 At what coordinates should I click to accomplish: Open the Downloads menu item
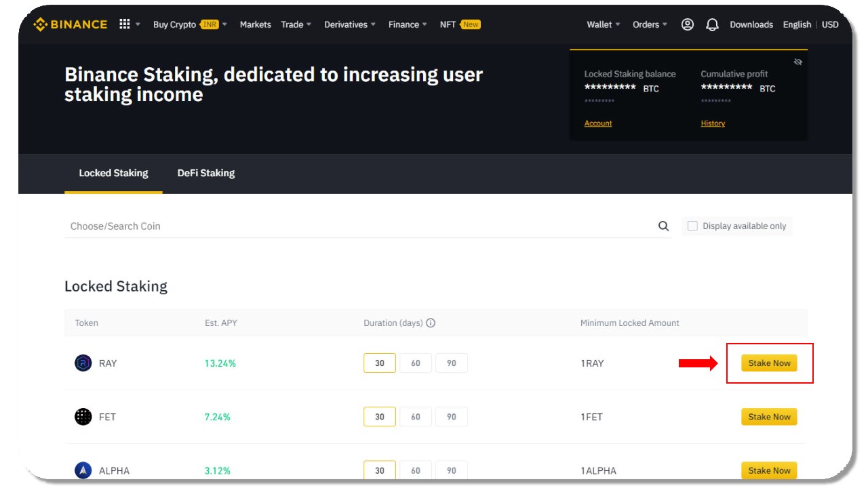click(x=751, y=24)
